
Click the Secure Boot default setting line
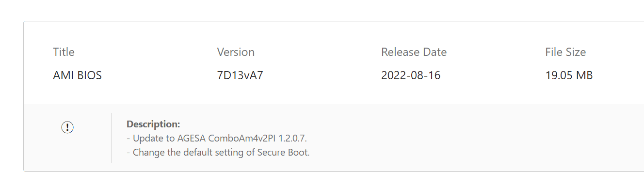pyautogui.click(x=218, y=152)
